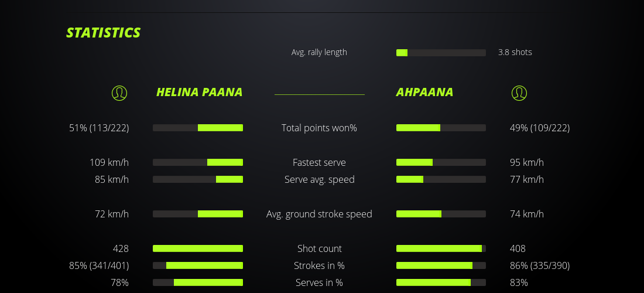Image resolution: width=644 pixels, height=293 pixels.
Task: Click the Fastest serve label
Action: tap(319, 162)
